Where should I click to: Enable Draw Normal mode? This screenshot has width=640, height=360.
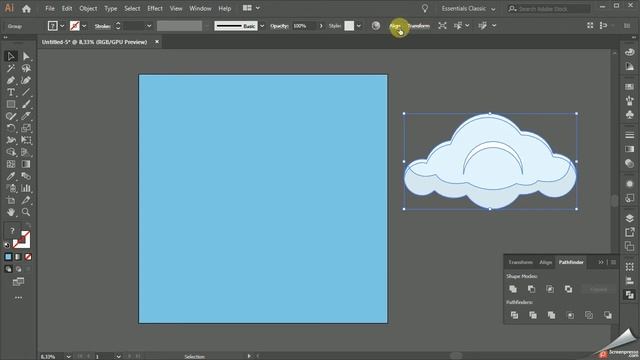click(x=8, y=269)
